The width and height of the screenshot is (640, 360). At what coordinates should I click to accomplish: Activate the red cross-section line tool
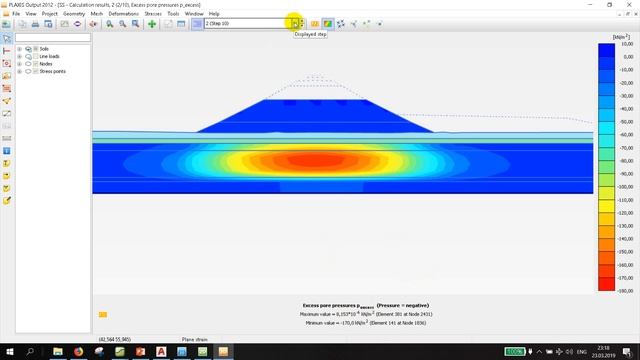coord(7,51)
